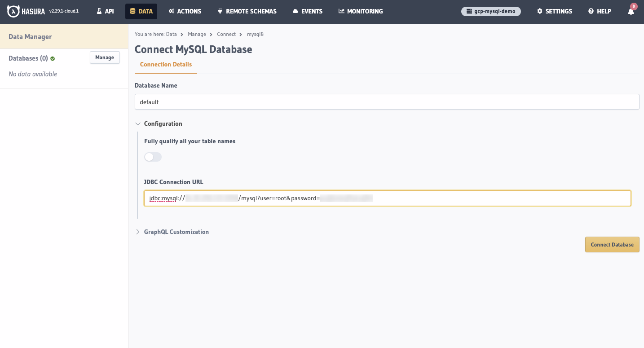The height and width of the screenshot is (348, 644).
Task: Go to Actions section
Action: coord(185,11)
